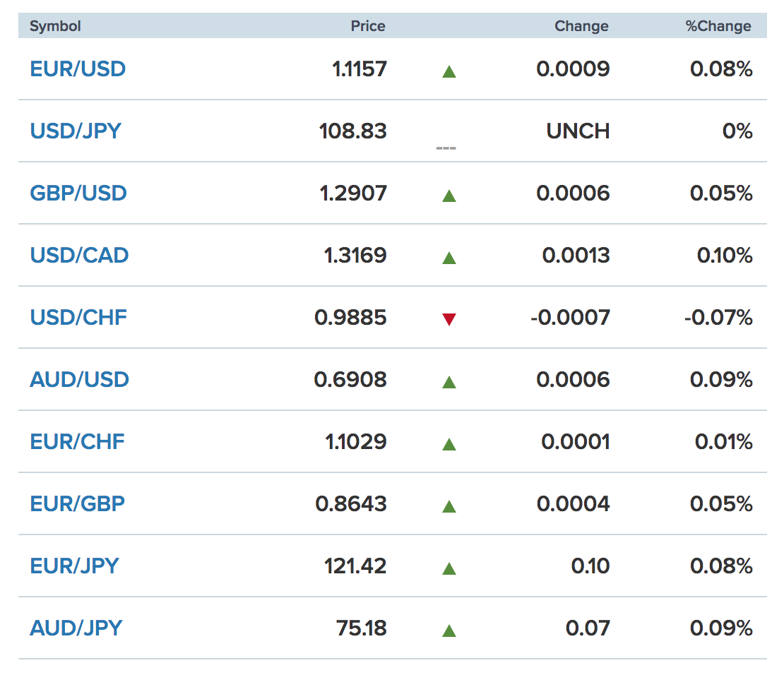Open the EUR/GBP currency pair link

[x=78, y=503]
